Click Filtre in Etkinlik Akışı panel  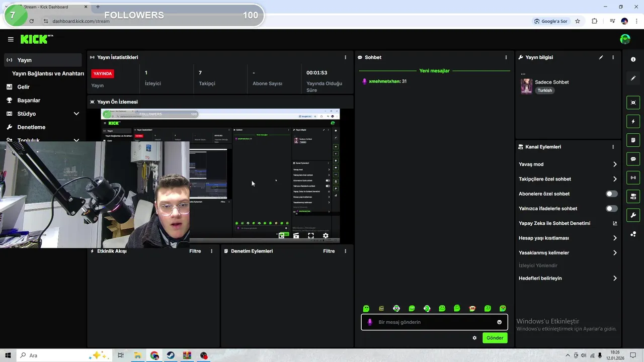click(195, 251)
